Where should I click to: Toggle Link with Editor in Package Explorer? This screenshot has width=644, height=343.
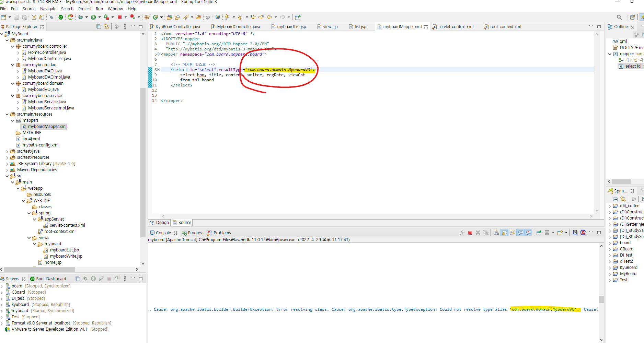106,26
